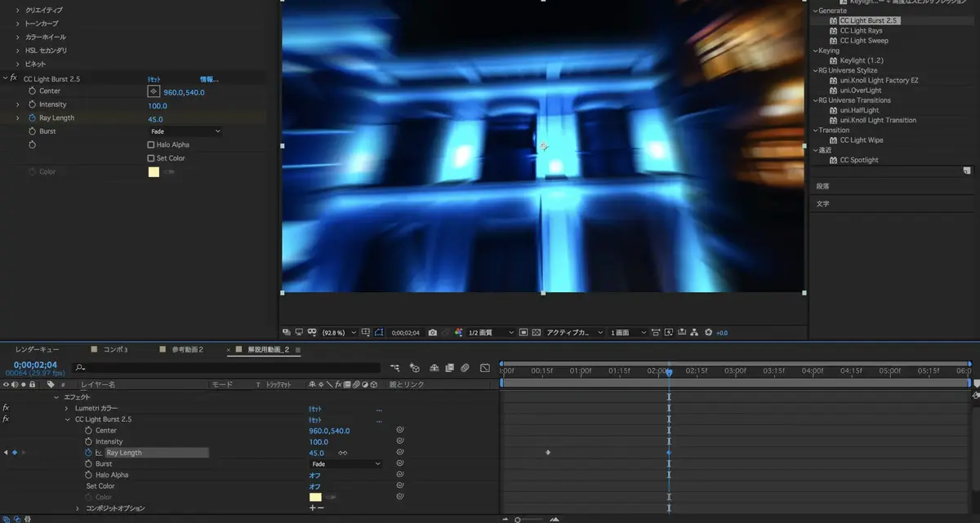Viewport: 980px width, 523px height.
Task: Click the Toggle Mask and Shape Path Visibility icon
Action: pyautogui.click(x=378, y=333)
